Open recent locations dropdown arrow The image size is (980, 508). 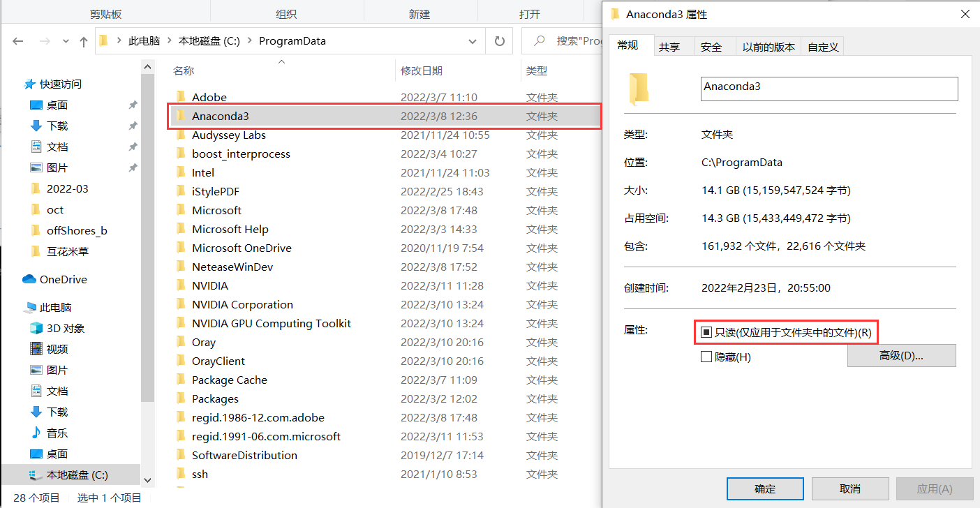[x=66, y=41]
